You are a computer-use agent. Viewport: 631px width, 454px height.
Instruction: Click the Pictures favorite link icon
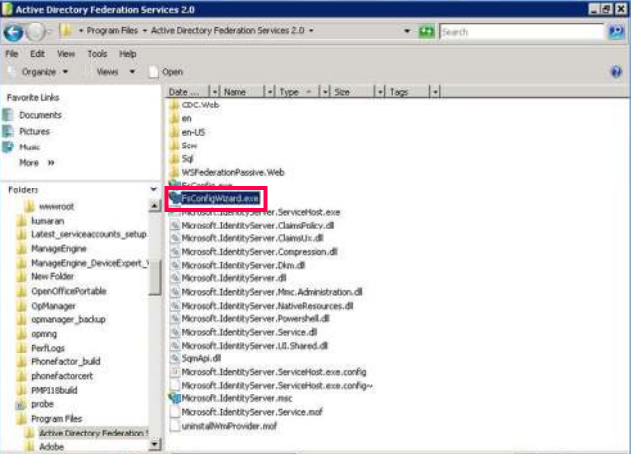tap(8, 131)
